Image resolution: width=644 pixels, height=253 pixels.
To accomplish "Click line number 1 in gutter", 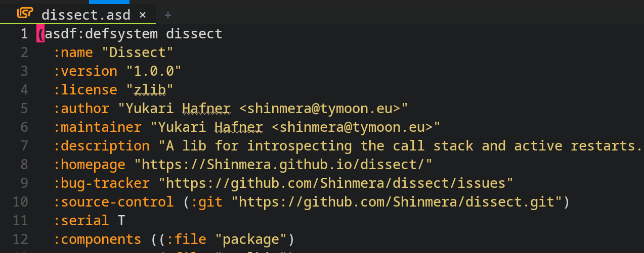I will pyautogui.click(x=24, y=34).
